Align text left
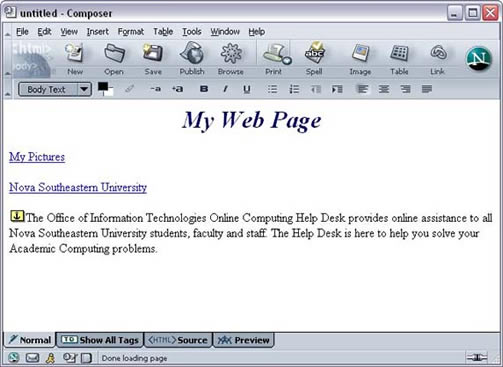503x367 pixels. 363,89
